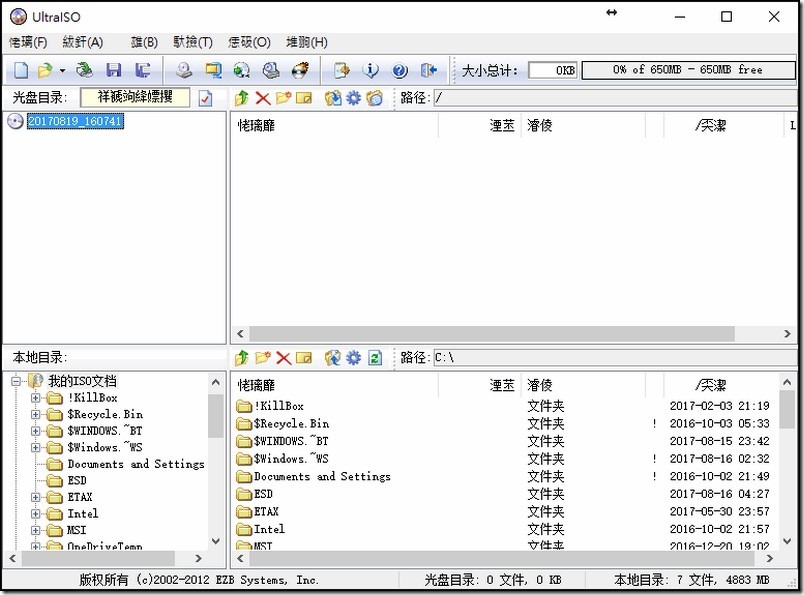Screen dimensions: 804x595
Task: Open the dropdown arrow beside the Open icon
Action: pos(62,70)
